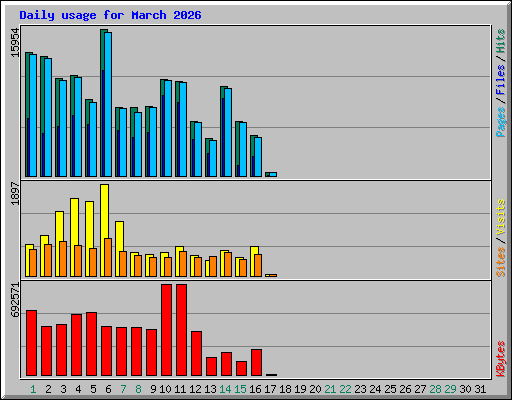Click day 10 label on the x-axis
The width and height of the screenshot is (512, 400).
[x=165, y=389]
